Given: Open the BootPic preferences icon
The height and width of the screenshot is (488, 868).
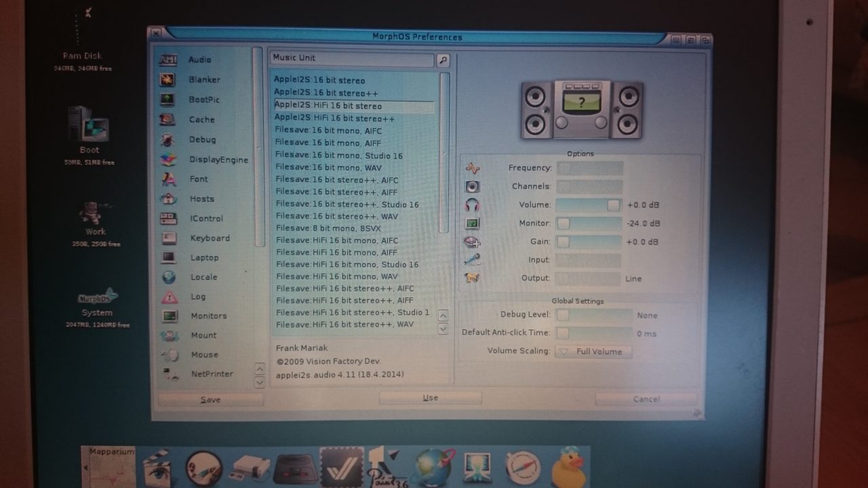Looking at the screenshot, I should 167,100.
